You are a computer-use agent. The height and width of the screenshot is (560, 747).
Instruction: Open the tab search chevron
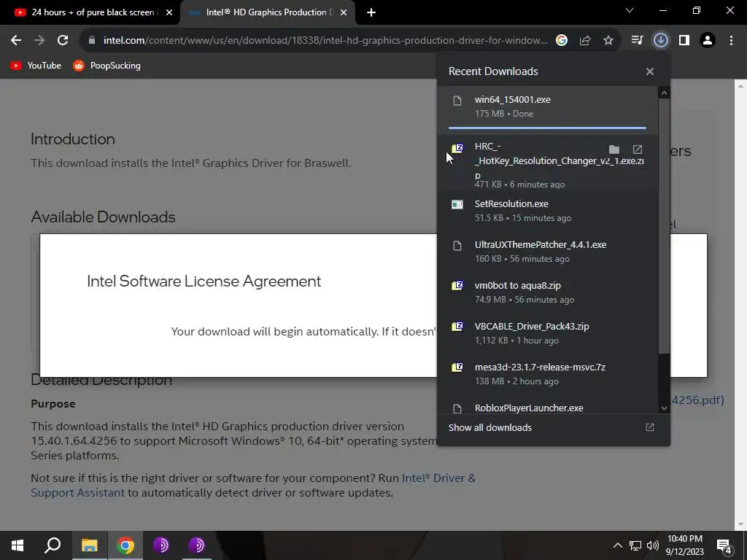pos(630,10)
